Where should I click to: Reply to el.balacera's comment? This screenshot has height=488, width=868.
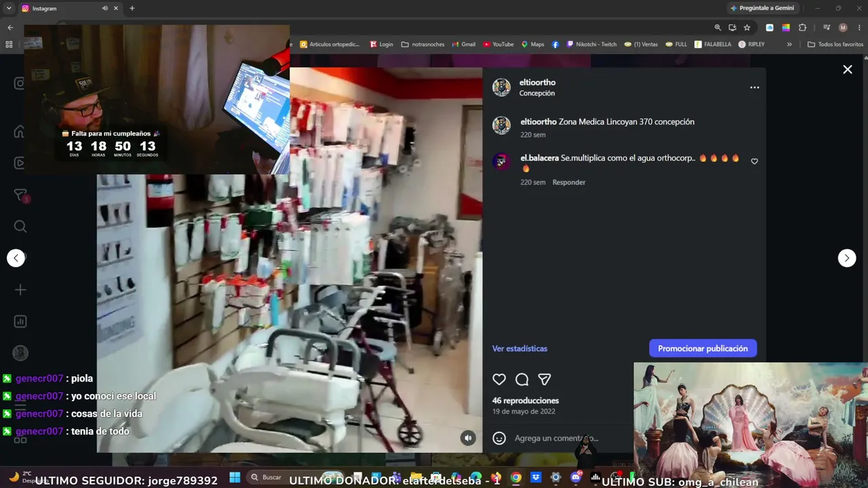click(568, 182)
